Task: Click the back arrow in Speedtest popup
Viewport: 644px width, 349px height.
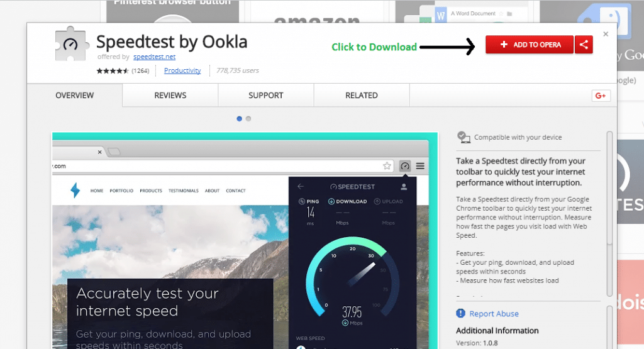Action: click(301, 186)
